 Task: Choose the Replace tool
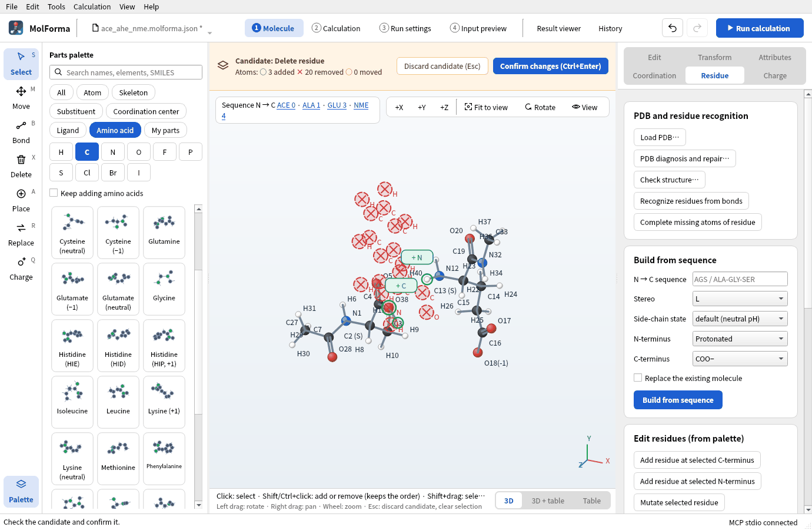point(21,234)
